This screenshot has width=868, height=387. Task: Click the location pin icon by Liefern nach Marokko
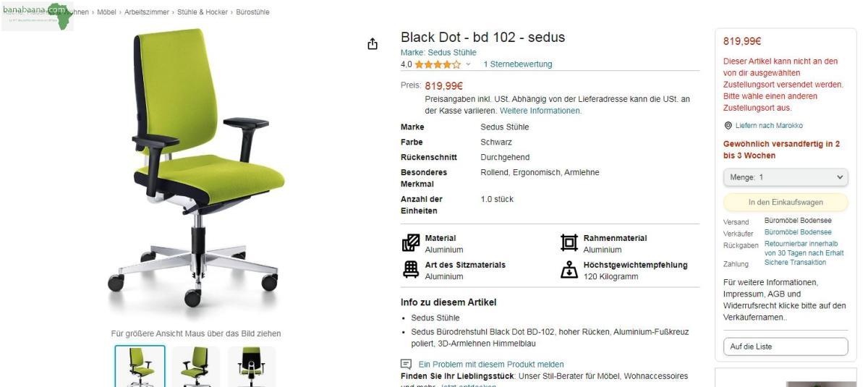(728, 125)
